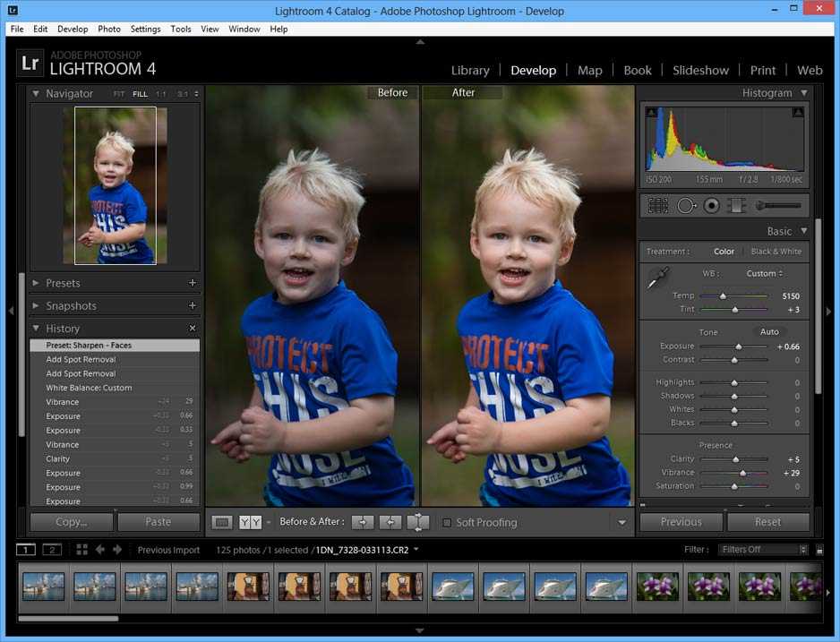Enable Soft Proofing checkbox
This screenshot has width=840, height=642.
pos(447,523)
